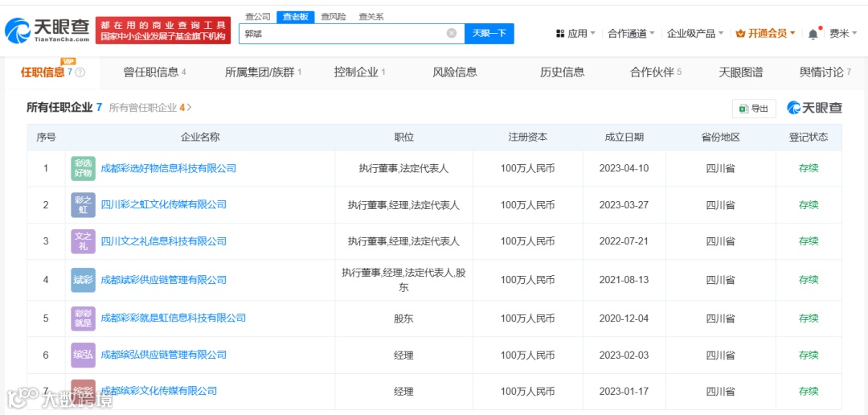Viewport: 868px width, 415px height.
Task: Open the 应用 dropdown menu
Action: (x=575, y=33)
